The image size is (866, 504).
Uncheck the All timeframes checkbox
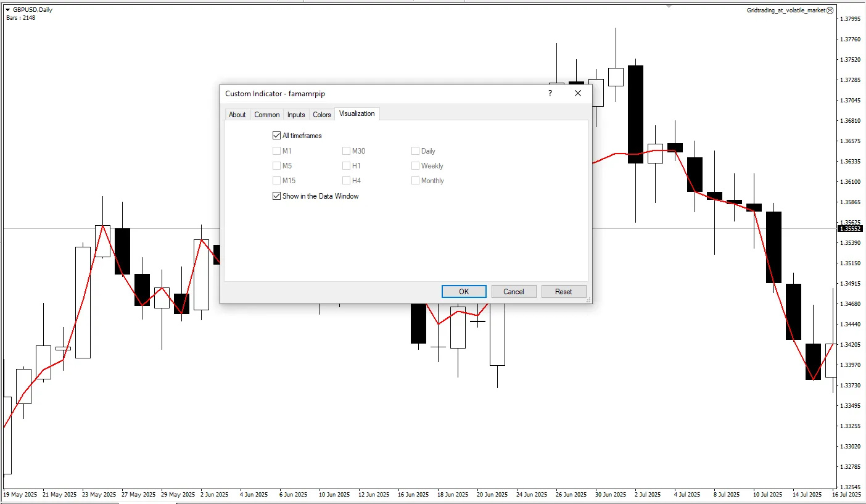point(276,136)
